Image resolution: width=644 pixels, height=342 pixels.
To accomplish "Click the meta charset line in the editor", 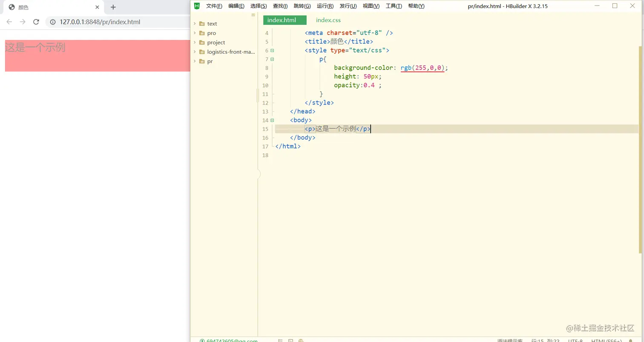I will [x=349, y=33].
